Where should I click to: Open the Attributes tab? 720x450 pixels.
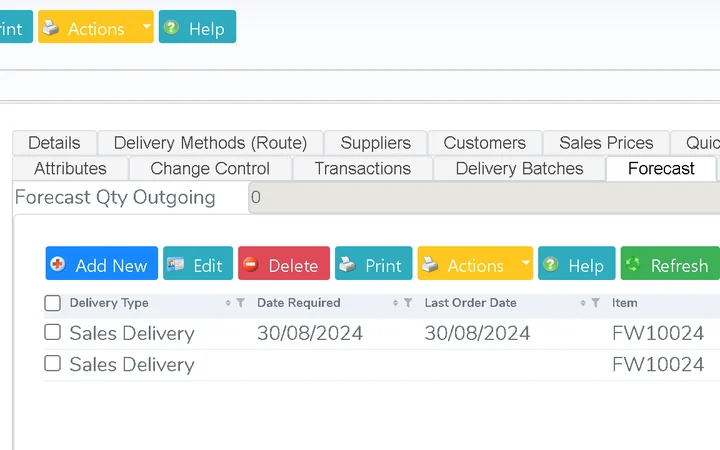click(70, 169)
